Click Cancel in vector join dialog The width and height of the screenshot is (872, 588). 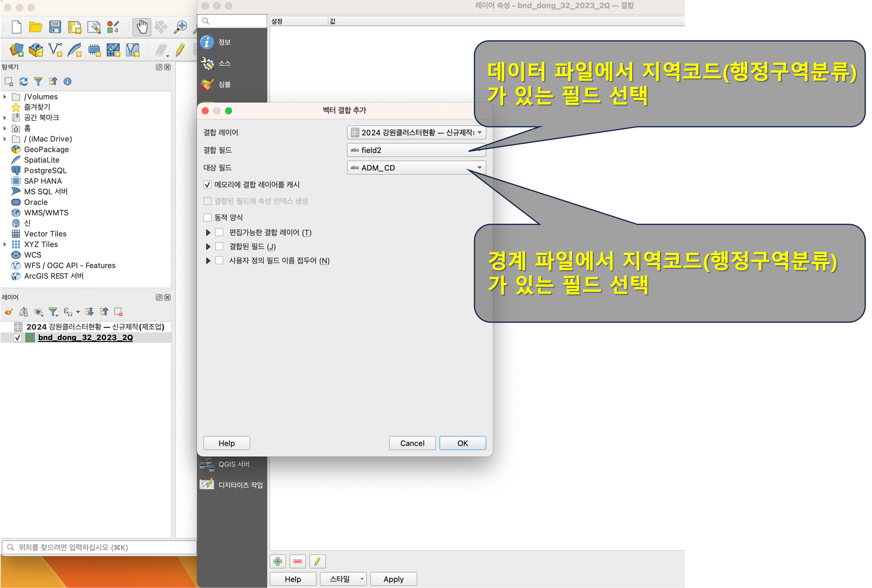[x=412, y=443]
